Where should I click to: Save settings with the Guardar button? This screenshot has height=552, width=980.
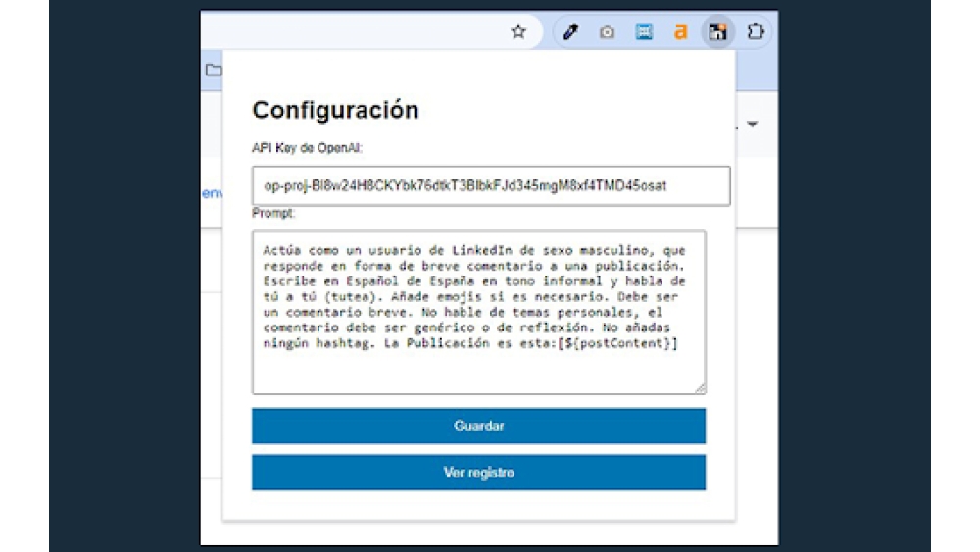pos(479,426)
